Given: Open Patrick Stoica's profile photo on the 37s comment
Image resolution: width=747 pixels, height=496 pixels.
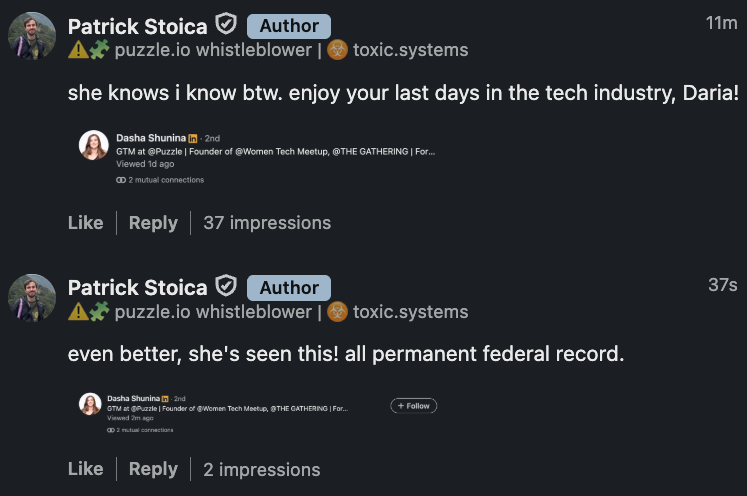Looking at the screenshot, I should (32, 299).
